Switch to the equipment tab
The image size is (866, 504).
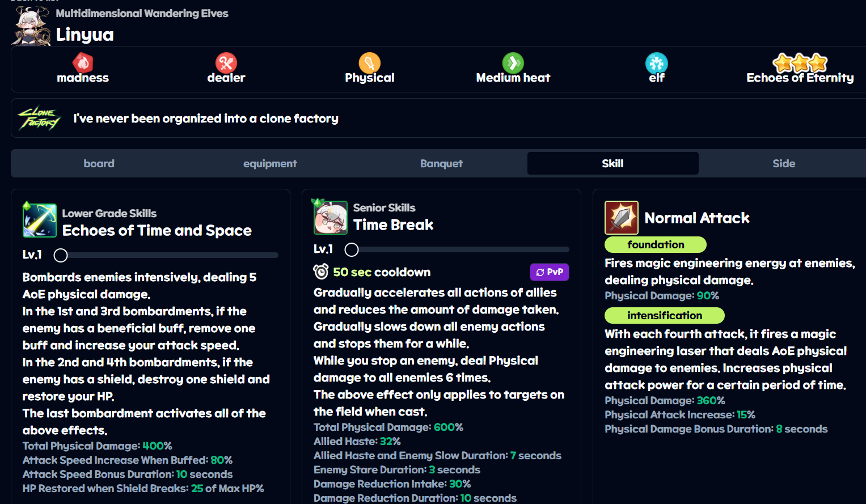point(270,163)
